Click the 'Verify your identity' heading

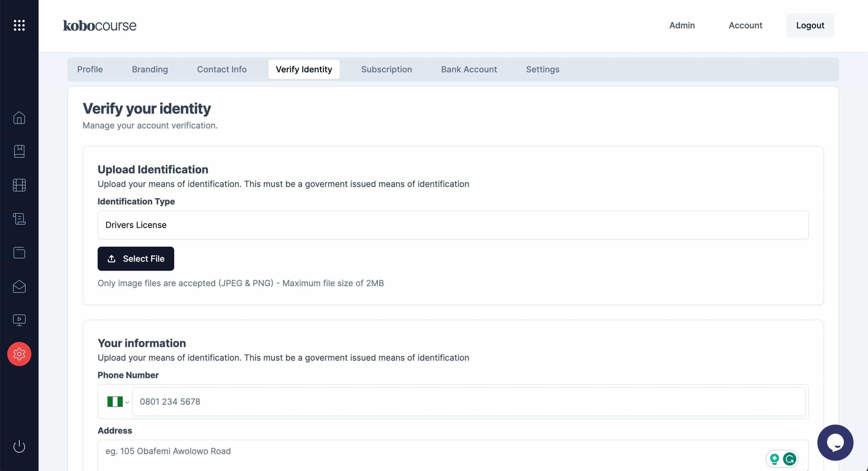(x=146, y=109)
